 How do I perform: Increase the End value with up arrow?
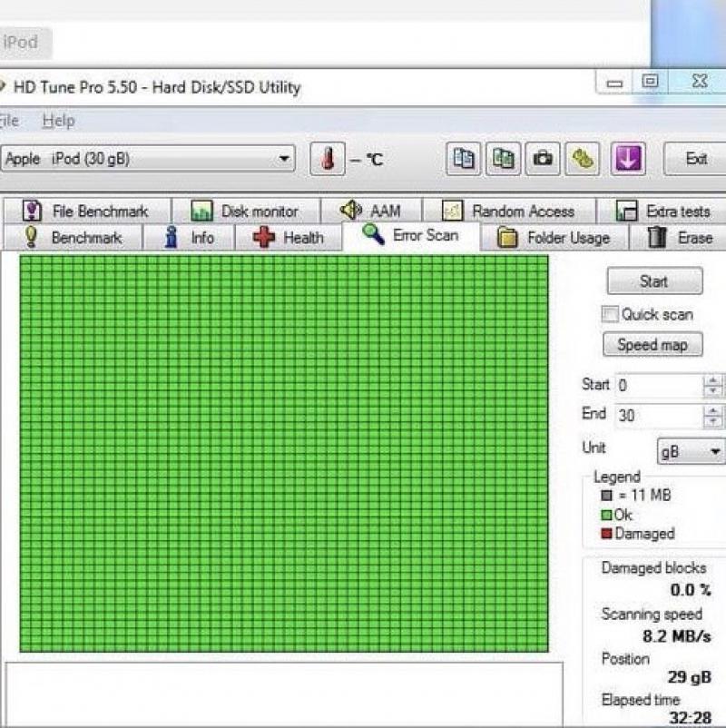713,410
